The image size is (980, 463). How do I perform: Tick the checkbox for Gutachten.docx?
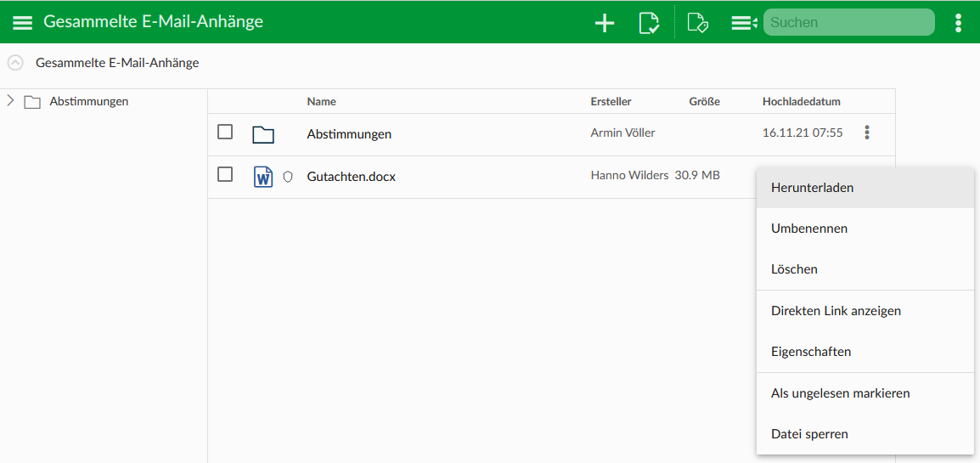pyautogui.click(x=225, y=174)
